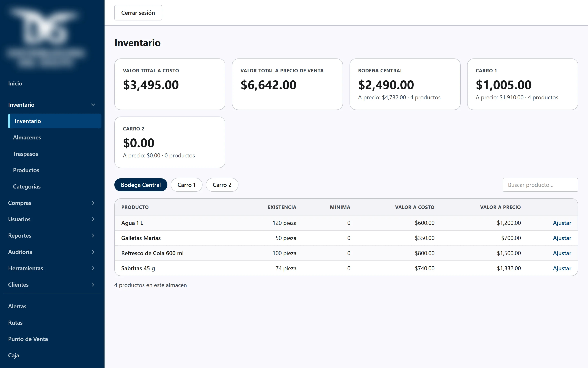The image size is (588, 368).
Task: Open Alertas in the sidebar
Action: point(17,306)
